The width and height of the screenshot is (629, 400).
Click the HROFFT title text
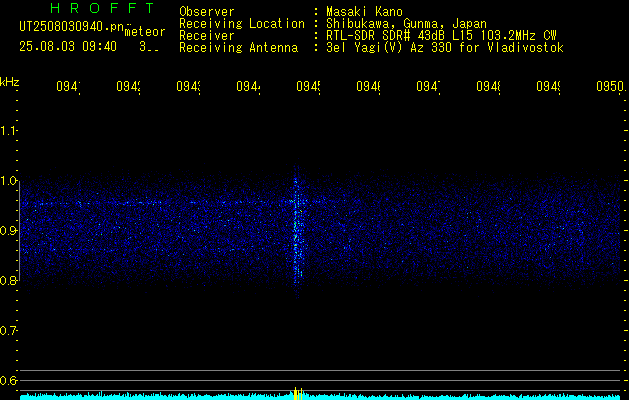click(103, 8)
